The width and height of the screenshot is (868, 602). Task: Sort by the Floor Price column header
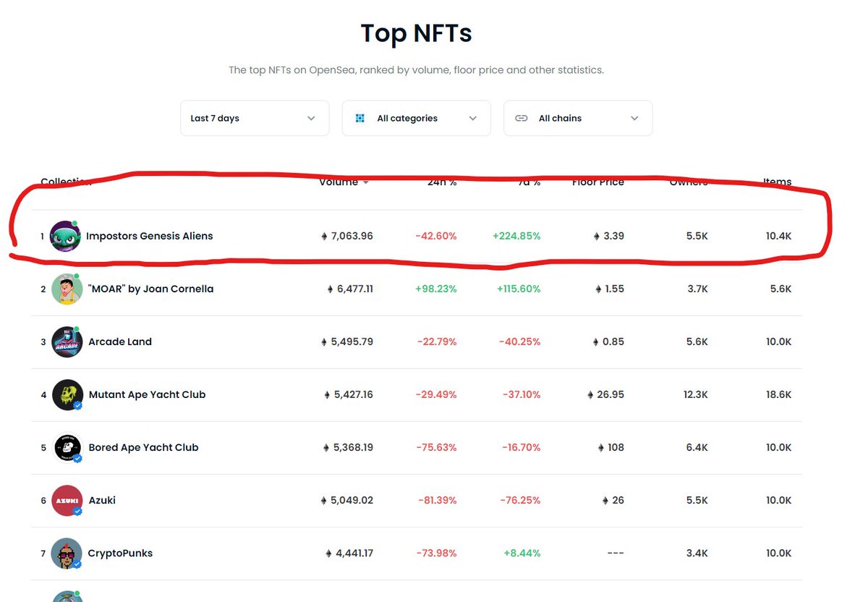tap(598, 182)
